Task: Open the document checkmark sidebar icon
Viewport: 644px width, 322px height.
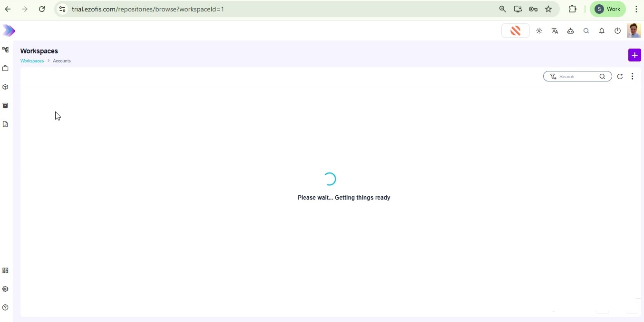Action: tap(6, 124)
